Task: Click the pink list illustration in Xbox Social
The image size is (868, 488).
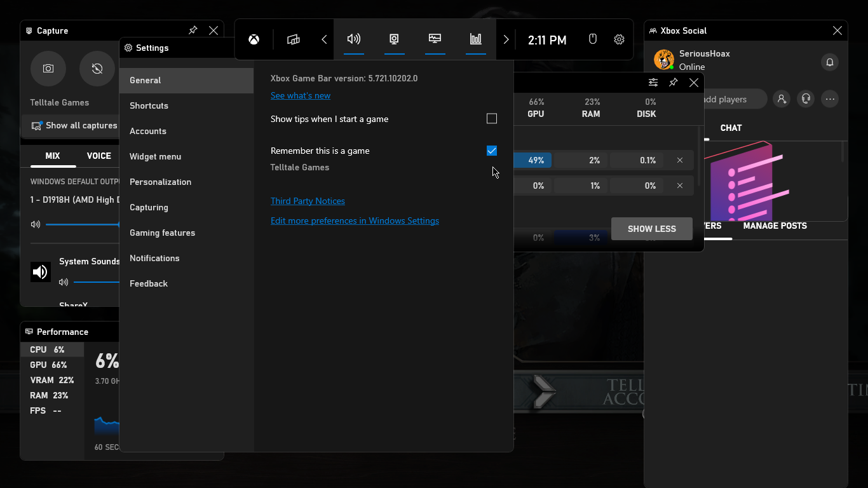Action: click(x=746, y=180)
